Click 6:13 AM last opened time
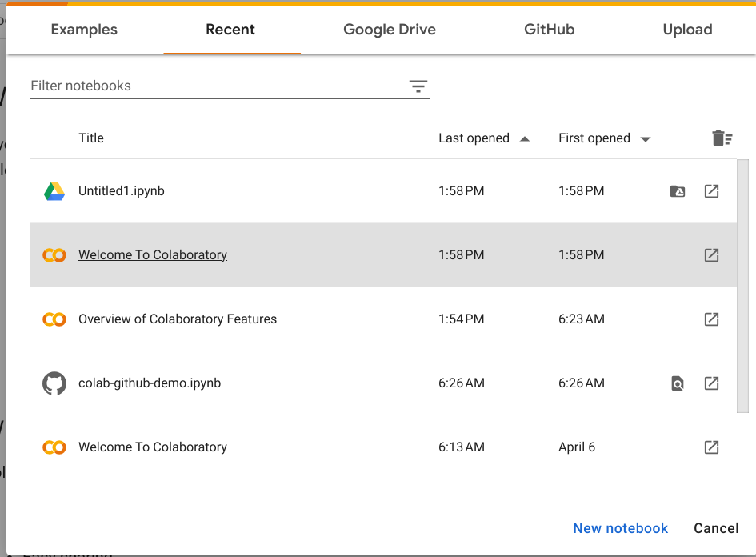Image resolution: width=756 pixels, height=557 pixels. coord(462,447)
